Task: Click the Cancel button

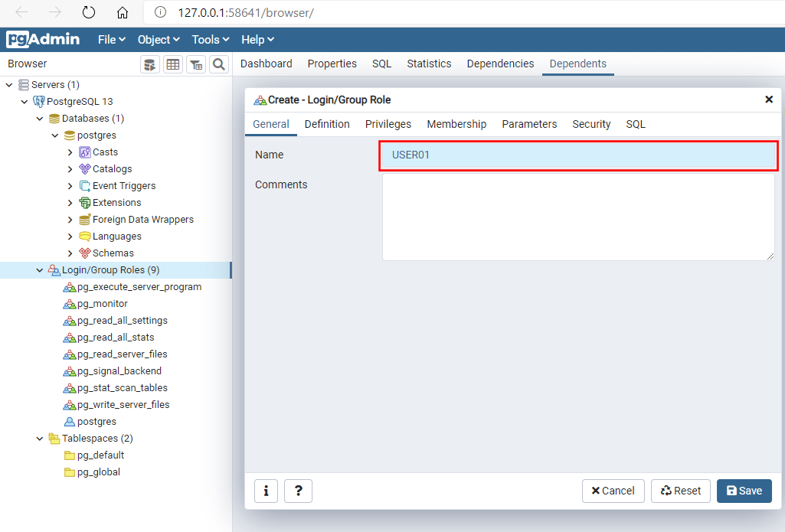Action: pos(613,491)
